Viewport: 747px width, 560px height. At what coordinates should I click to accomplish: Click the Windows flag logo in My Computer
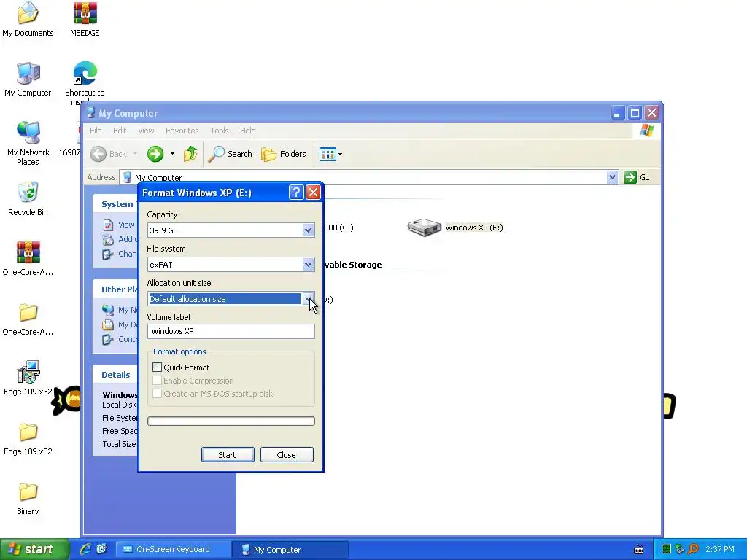coord(647,131)
